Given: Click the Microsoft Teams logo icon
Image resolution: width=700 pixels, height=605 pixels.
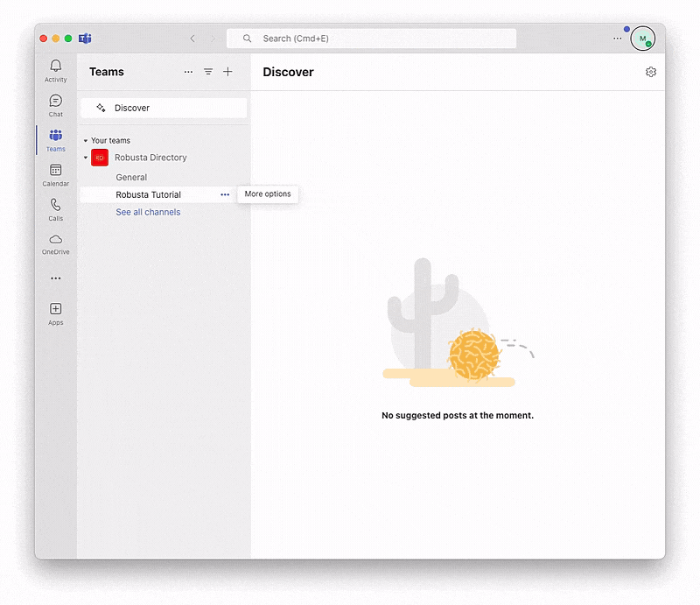Looking at the screenshot, I should tap(85, 39).
